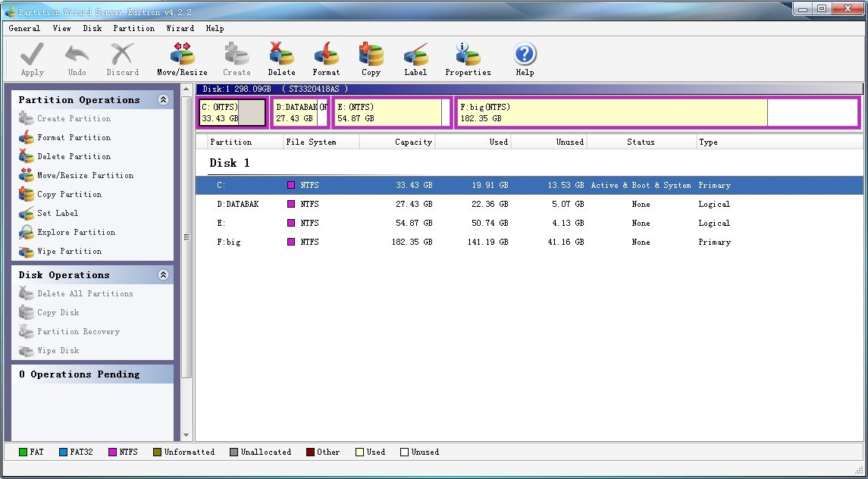Collapse the Partition Operations panel

tap(163, 100)
